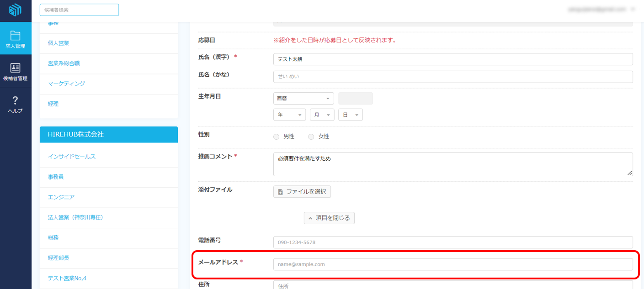
Task: Select the 女性 radio button
Action: [x=311, y=137]
